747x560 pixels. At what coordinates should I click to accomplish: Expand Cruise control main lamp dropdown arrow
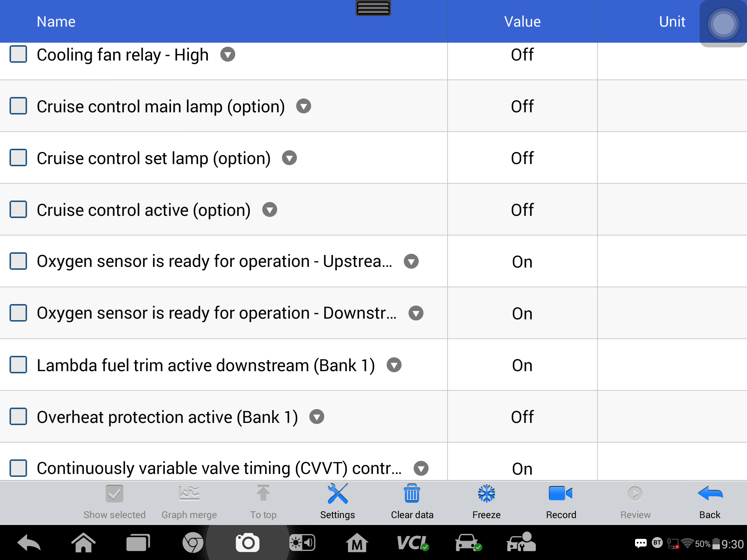tap(303, 106)
